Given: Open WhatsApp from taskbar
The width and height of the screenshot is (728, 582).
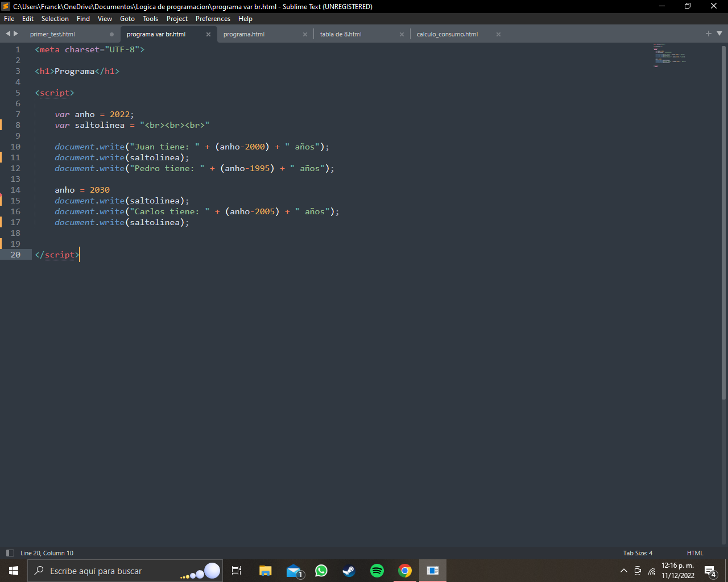Looking at the screenshot, I should point(321,571).
